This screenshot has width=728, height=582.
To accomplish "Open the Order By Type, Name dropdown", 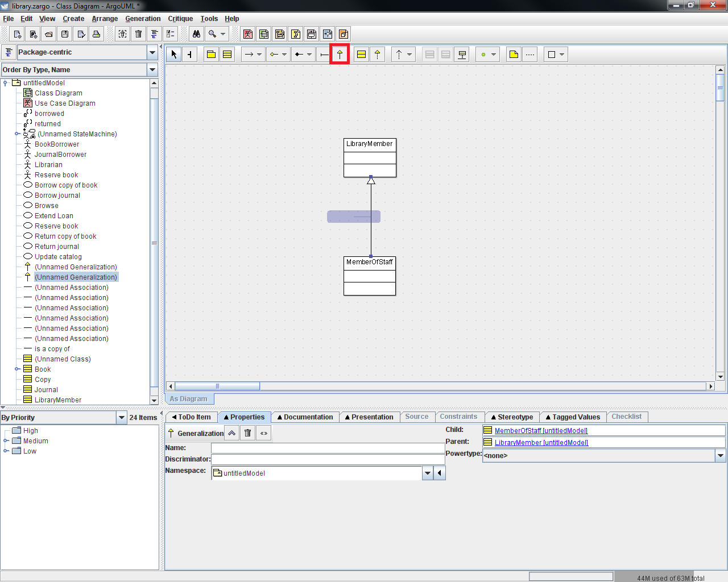I will (x=152, y=70).
